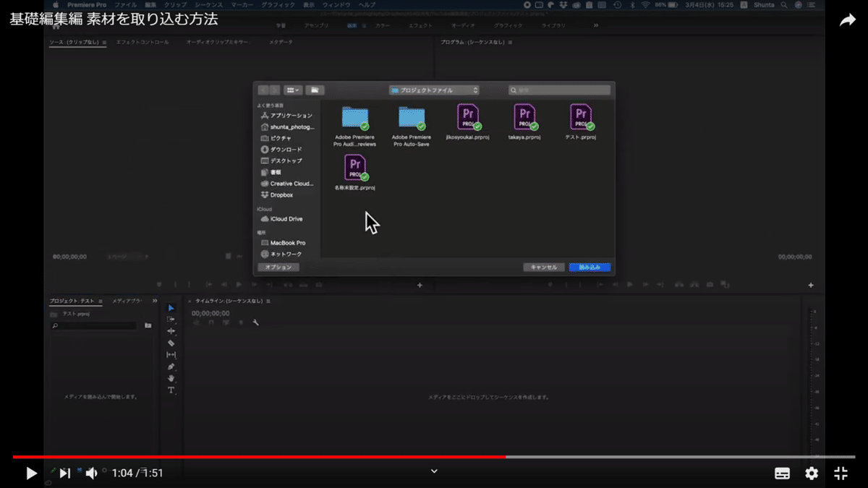This screenshot has height=488, width=868.
Task: Open the view mode dropdown in dialog
Action: [x=293, y=90]
